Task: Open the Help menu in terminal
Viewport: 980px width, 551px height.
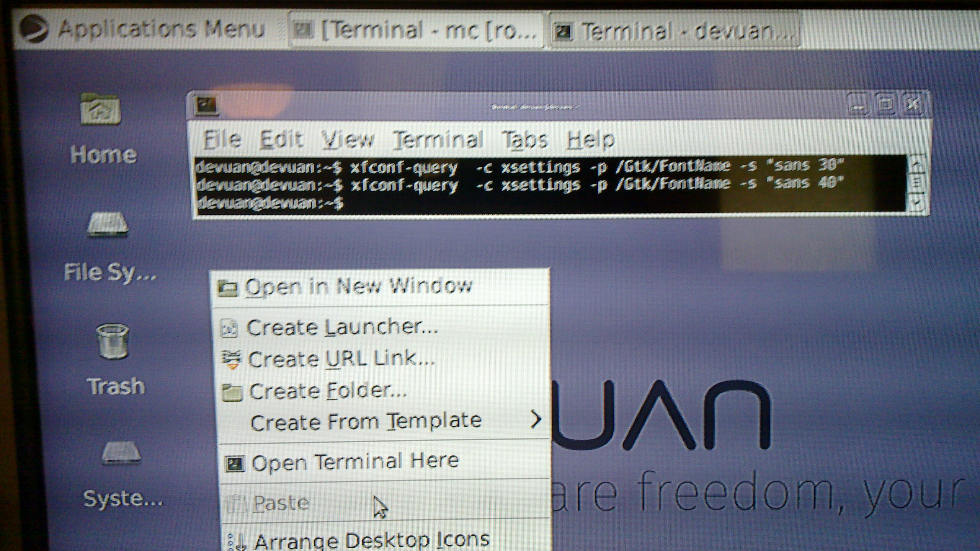Action: coord(590,139)
